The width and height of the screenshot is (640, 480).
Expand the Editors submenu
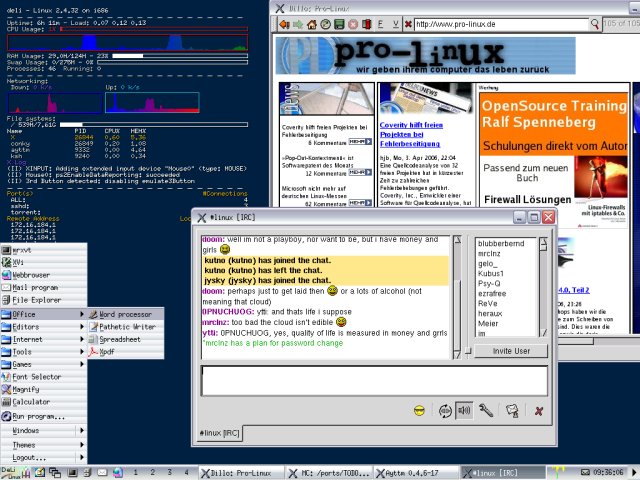[x=43, y=326]
